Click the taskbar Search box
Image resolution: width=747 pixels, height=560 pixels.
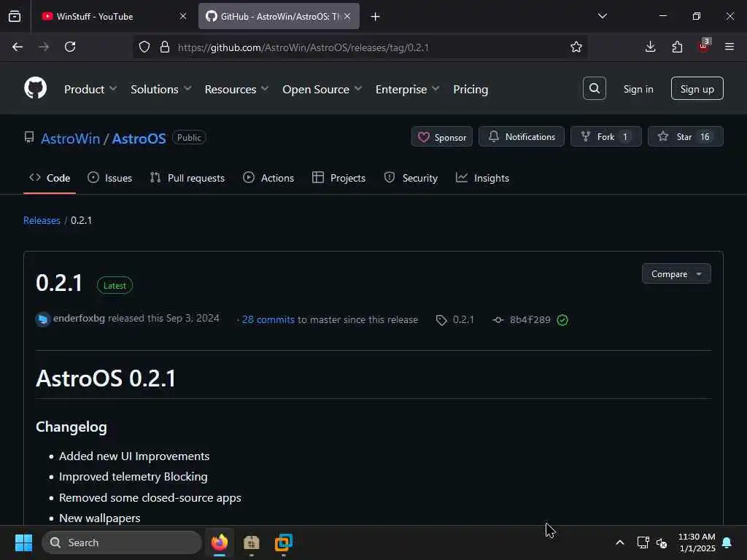[122, 542]
